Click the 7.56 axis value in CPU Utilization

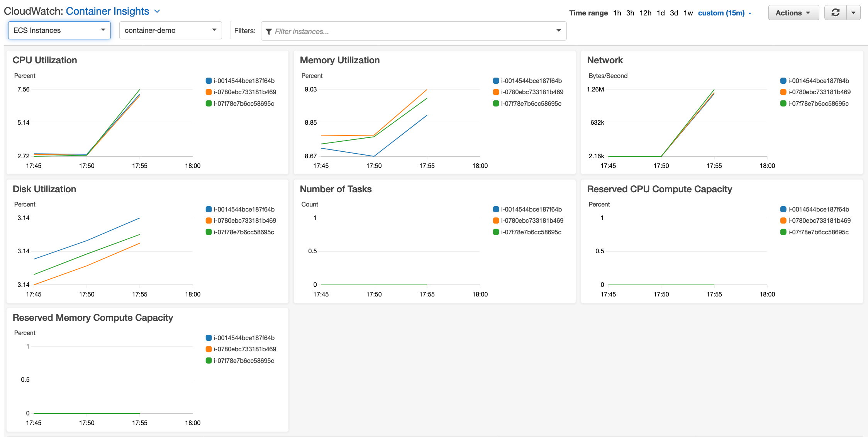tap(24, 89)
